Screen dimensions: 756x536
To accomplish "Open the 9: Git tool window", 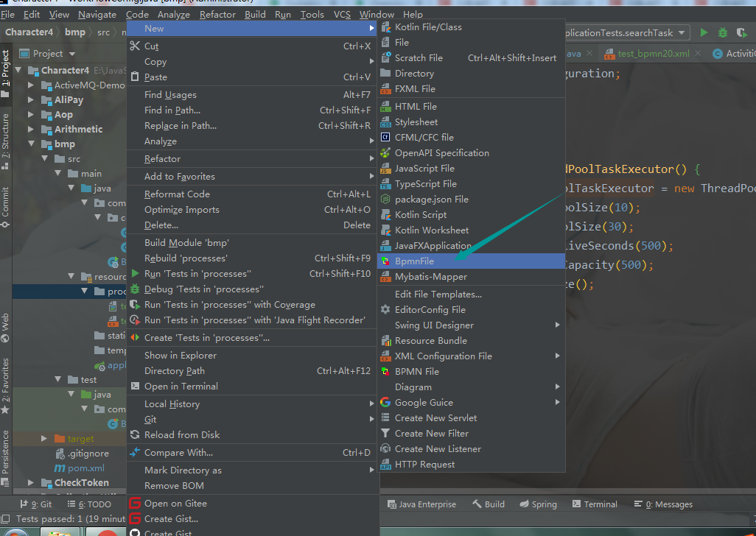I will 35,504.
